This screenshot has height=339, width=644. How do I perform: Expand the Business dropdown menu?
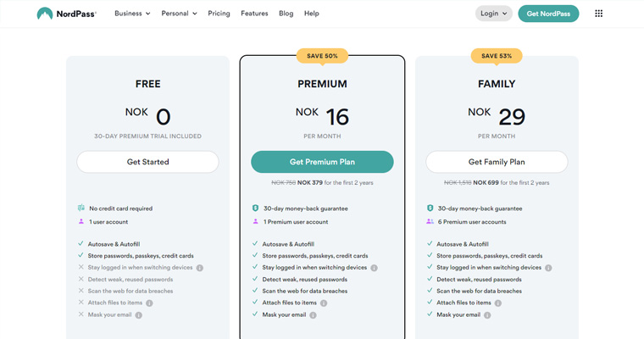(132, 14)
